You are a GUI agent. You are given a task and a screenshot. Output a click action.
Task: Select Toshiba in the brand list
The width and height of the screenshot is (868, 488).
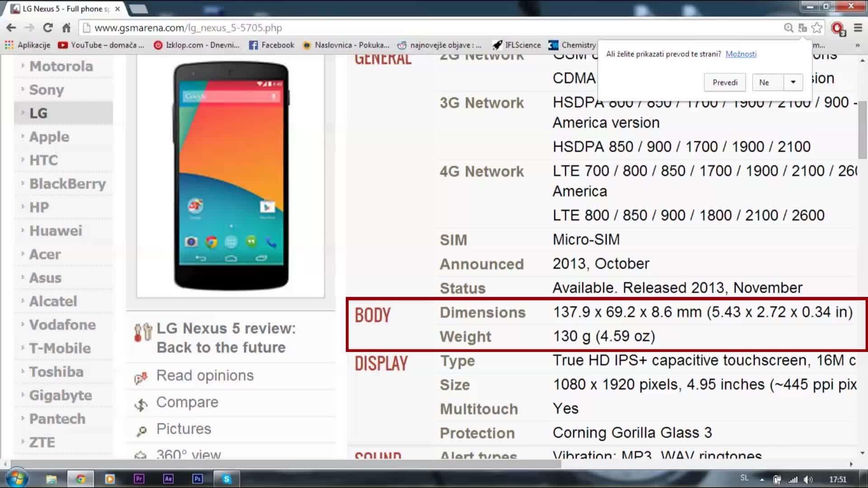point(57,372)
